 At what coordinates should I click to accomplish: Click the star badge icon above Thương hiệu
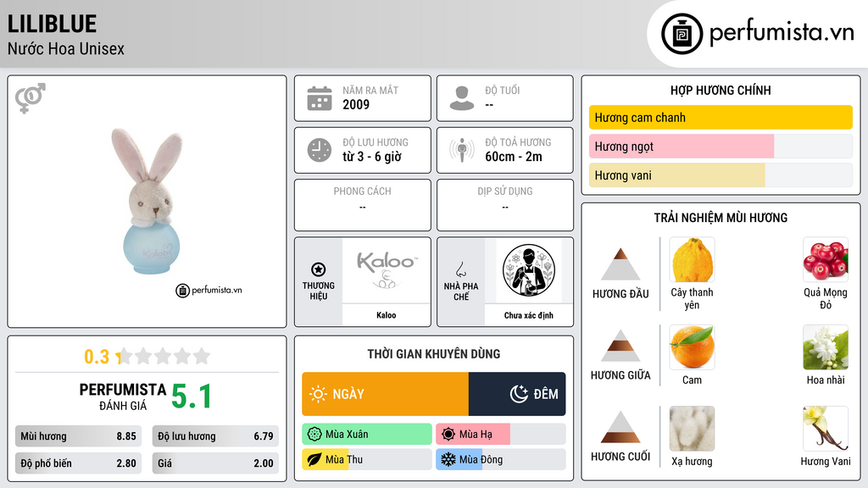(x=319, y=269)
